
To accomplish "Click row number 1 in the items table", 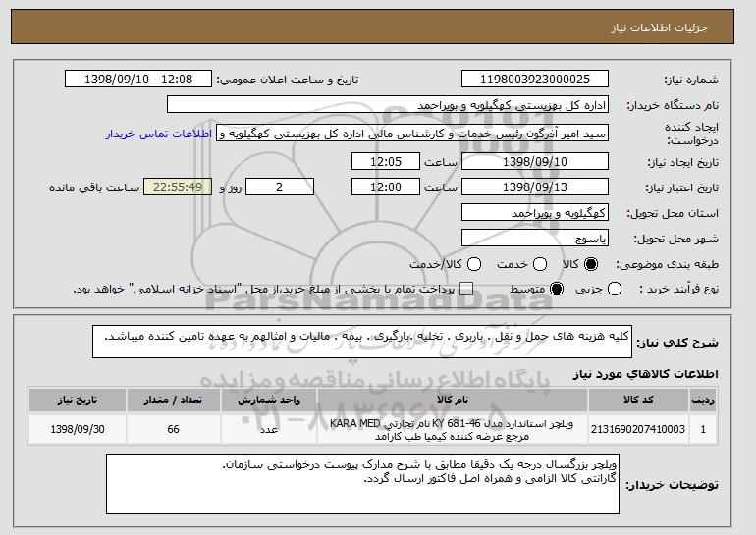I will click(703, 429).
